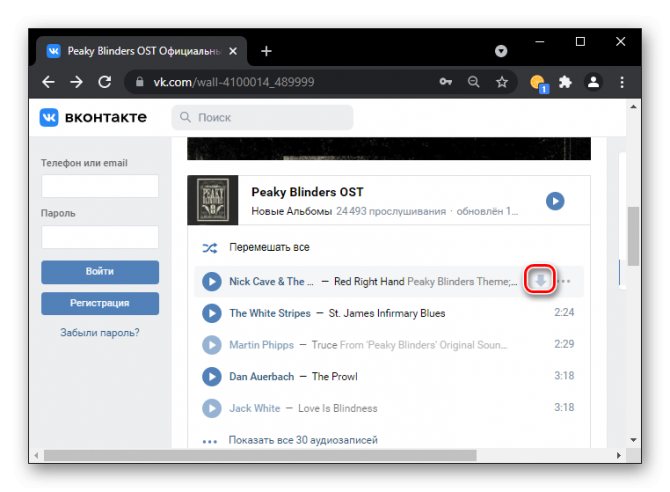Bookmark this page with star
670x492 pixels.
coord(502,82)
